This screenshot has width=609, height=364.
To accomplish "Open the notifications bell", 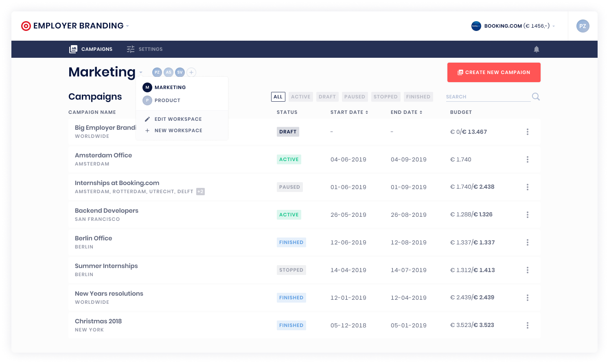I will pos(537,49).
